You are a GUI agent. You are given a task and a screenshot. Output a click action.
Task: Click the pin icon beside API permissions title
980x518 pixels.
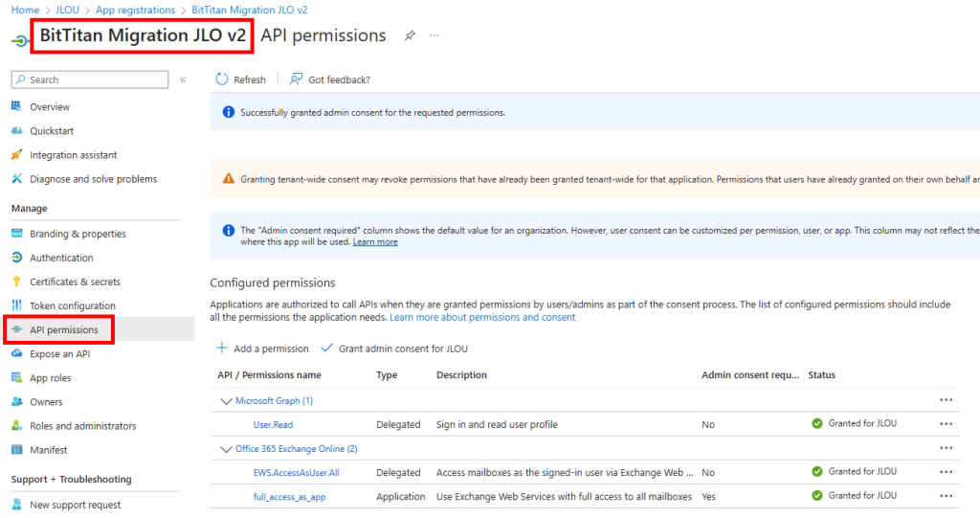click(x=410, y=35)
